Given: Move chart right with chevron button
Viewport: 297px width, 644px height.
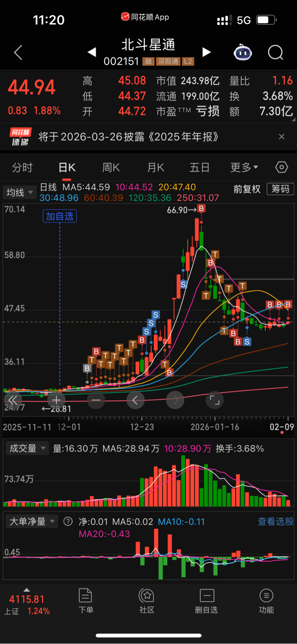Looking at the screenshot, I should [175, 400].
